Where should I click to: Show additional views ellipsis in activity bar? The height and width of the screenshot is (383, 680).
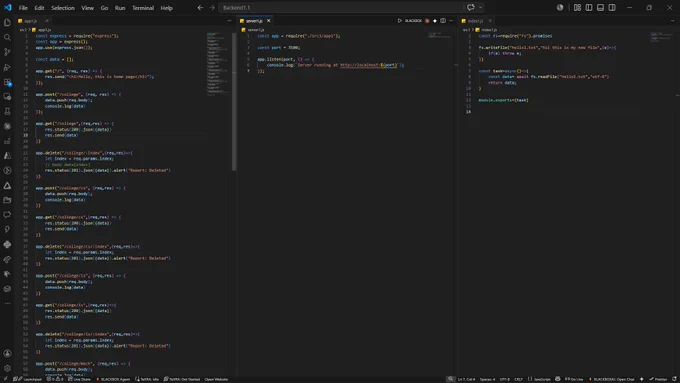(7, 303)
